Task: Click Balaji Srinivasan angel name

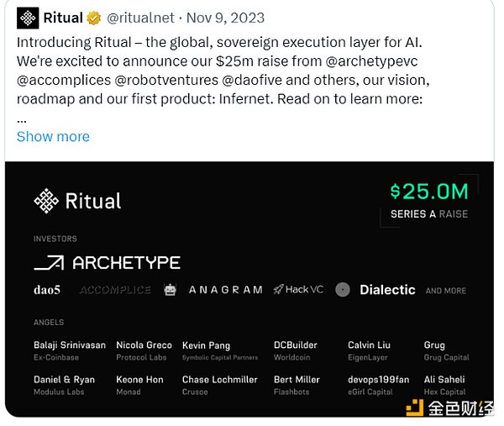Action: pos(70,345)
